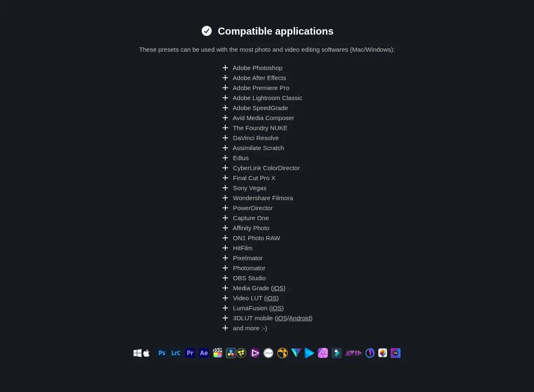Viewport: 534px width, 392px height.
Task: Click the After Effects Ae icon
Action: click(204, 353)
